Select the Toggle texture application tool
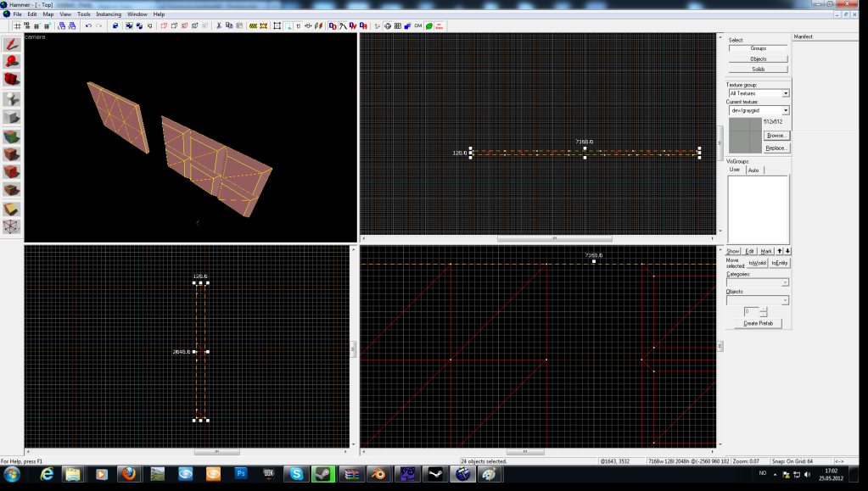The image size is (868, 491). pos(12,137)
